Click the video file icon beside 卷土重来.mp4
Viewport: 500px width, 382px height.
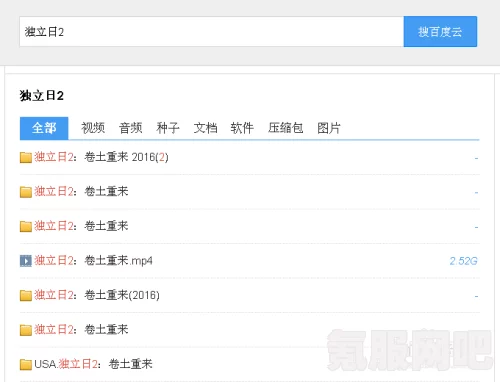click(x=26, y=261)
